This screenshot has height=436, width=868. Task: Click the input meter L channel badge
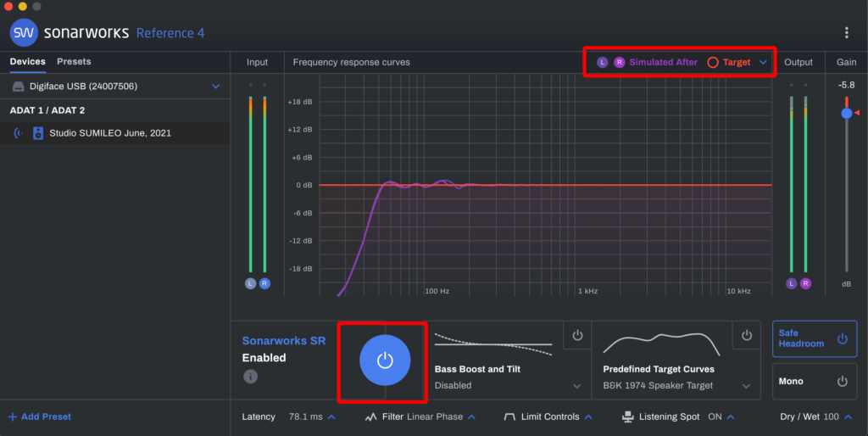tap(250, 283)
